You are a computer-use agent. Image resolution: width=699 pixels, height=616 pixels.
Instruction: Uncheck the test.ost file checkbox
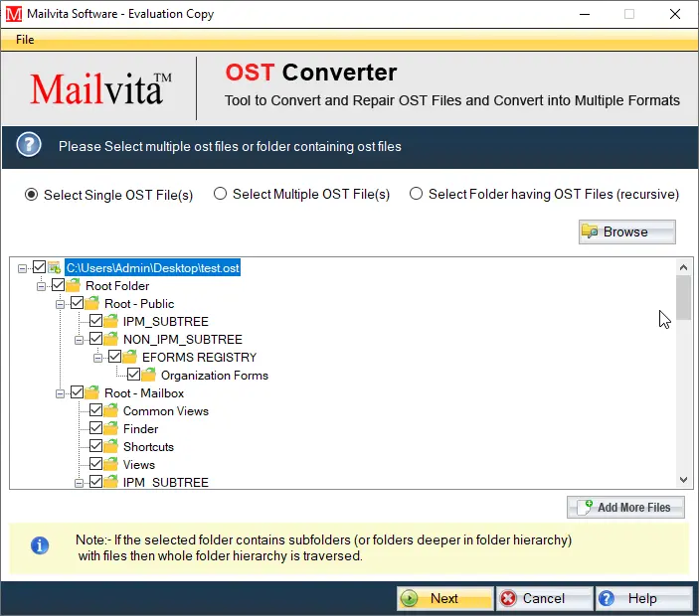coord(39,267)
